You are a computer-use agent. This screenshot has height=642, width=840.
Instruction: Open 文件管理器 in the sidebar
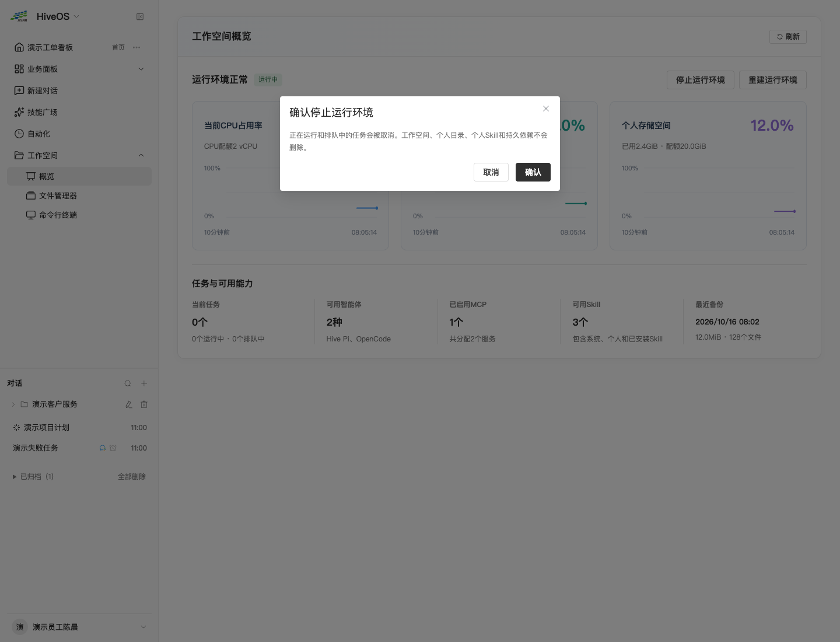tap(79, 196)
